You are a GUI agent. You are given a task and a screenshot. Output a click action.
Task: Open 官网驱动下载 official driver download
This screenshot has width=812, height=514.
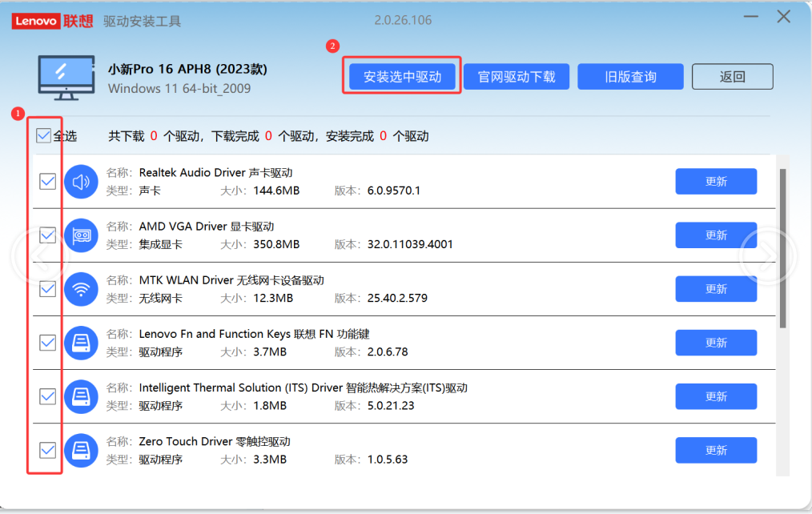[x=517, y=77]
